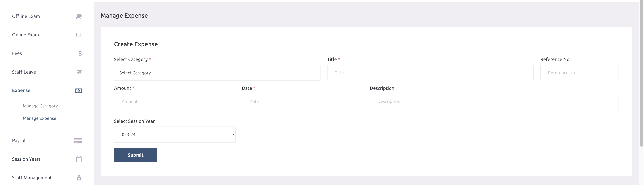Screen dimensions: 644x185
Task: Click the Submit button
Action: coord(136,155)
